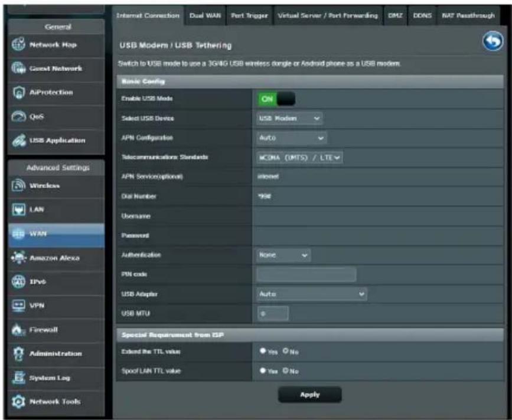Open Network Map menu label
The width and height of the screenshot is (512, 420).
(53, 45)
